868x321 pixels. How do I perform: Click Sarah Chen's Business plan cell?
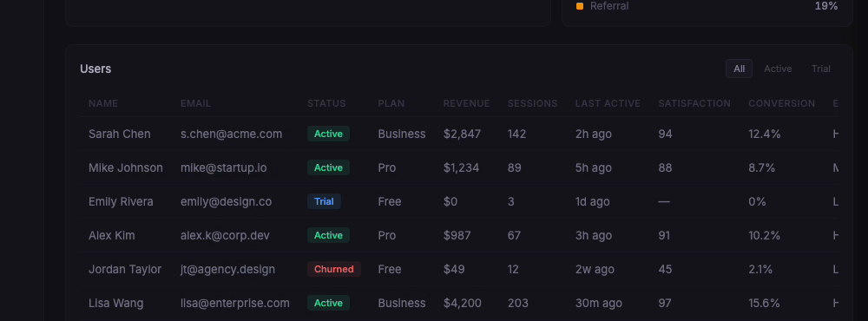click(x=402, y=134)
